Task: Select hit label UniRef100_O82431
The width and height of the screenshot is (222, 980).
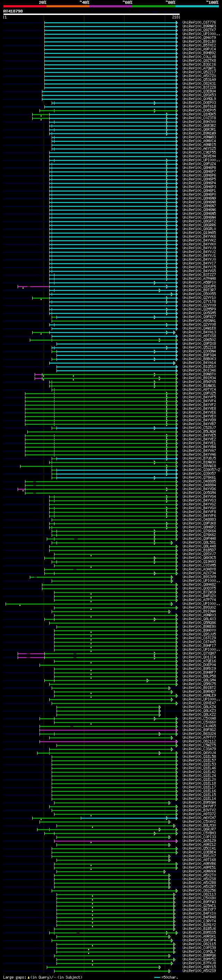Action: [199, 83]
